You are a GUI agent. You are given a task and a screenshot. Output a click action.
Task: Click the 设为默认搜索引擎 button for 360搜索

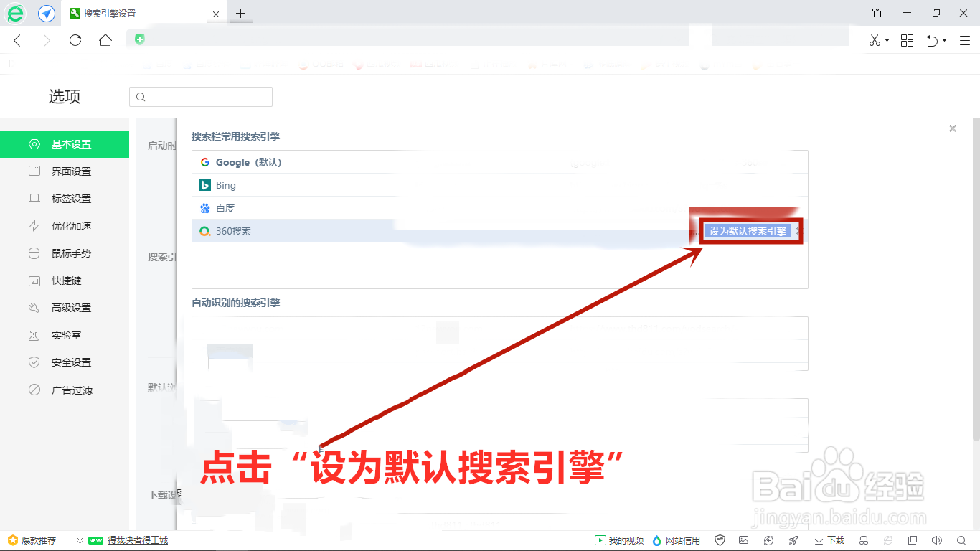coord(746,231)
